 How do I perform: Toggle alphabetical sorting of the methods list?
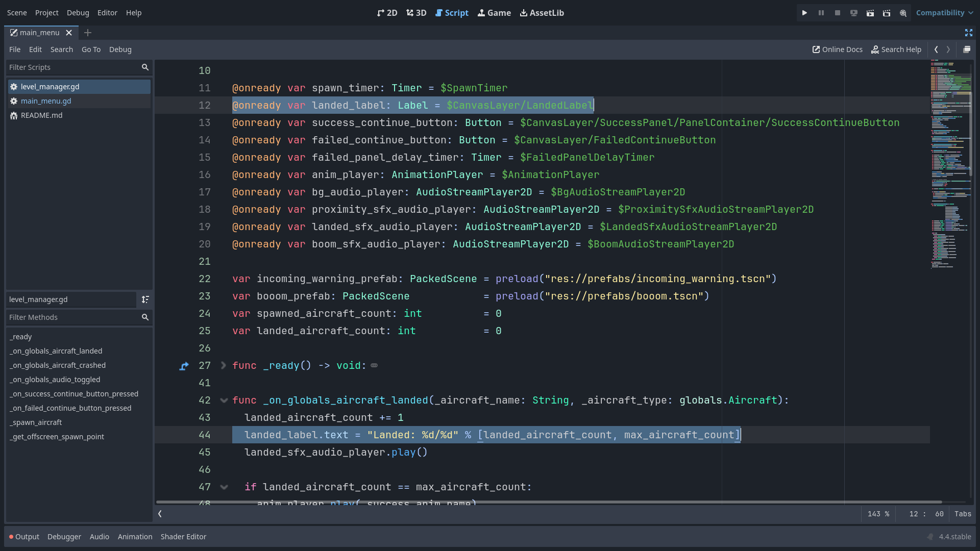145,299
